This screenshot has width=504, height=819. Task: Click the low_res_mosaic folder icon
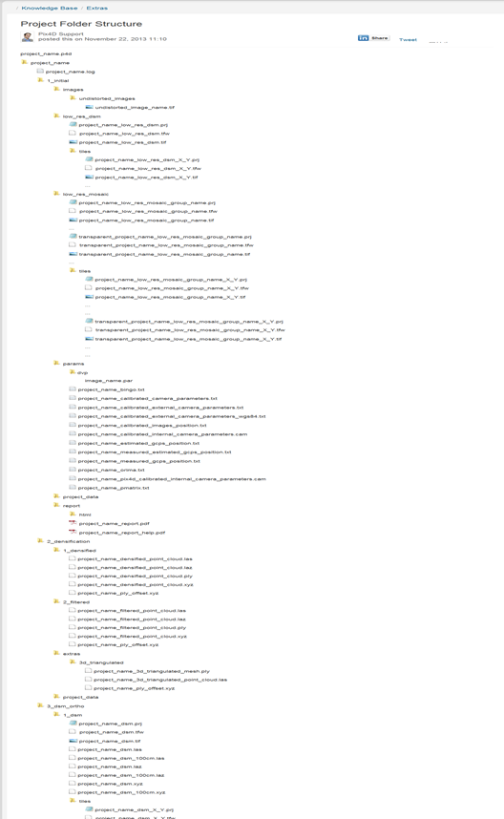(57, 193)
